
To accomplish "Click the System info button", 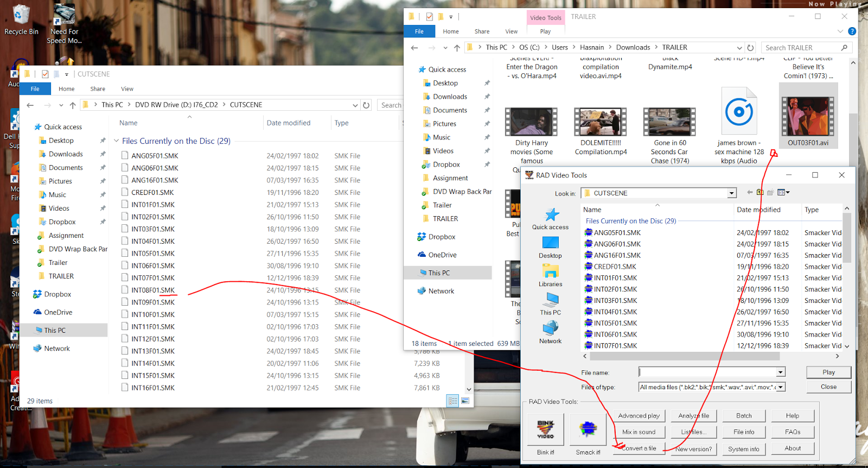I will [744, 449].
